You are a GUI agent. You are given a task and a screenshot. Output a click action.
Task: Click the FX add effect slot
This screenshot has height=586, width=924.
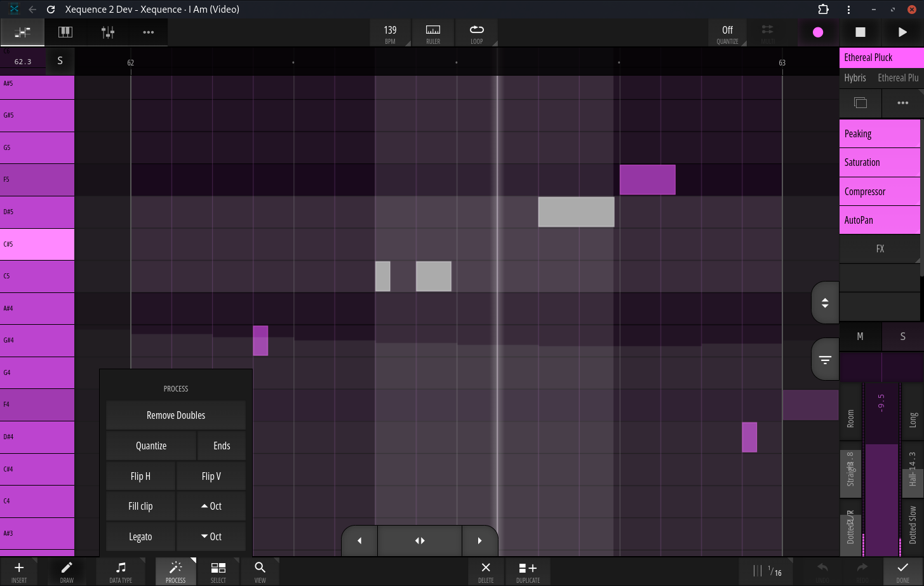[880, 249]
